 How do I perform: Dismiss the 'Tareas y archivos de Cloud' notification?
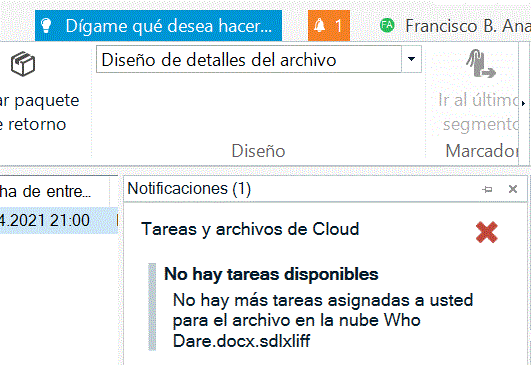click(487, 232)
